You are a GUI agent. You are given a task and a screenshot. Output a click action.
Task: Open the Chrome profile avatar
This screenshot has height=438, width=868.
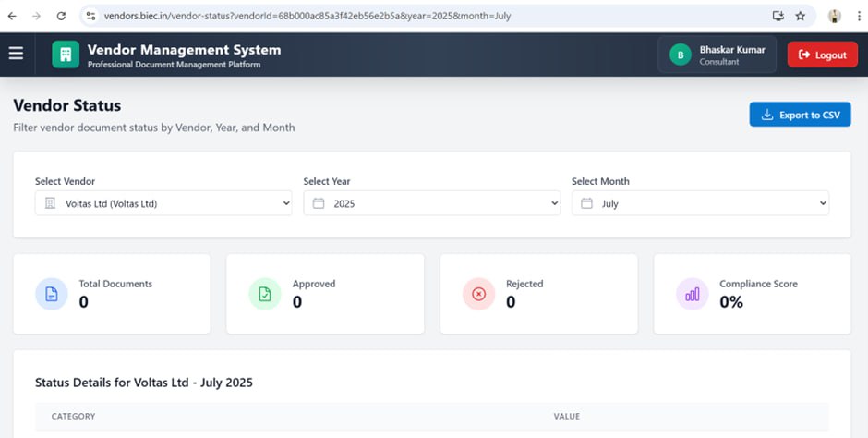(834, 16)
